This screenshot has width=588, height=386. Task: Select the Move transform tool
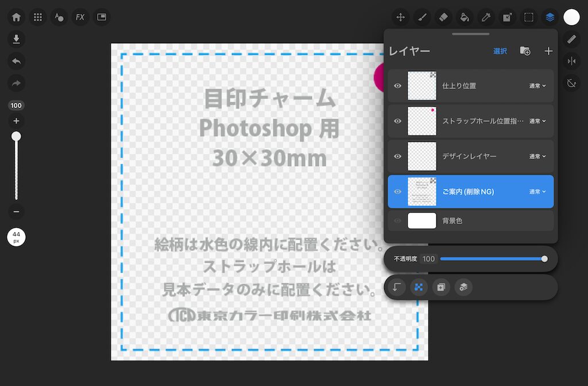pos(400,17)
